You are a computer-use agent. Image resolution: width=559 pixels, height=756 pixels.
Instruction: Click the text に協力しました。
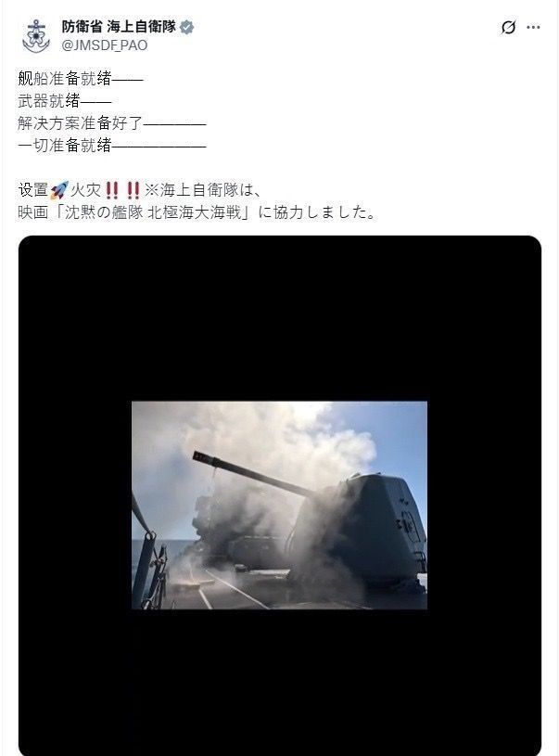[x=317, y=212]
